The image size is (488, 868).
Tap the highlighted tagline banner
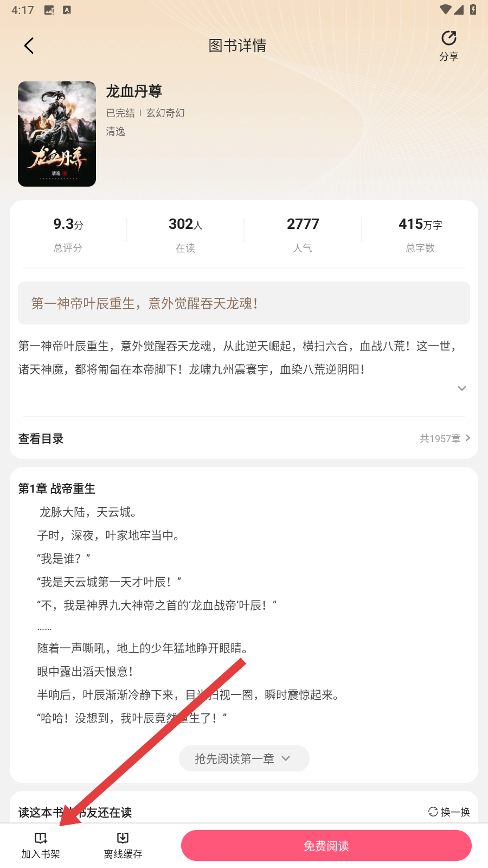[244, 303]
